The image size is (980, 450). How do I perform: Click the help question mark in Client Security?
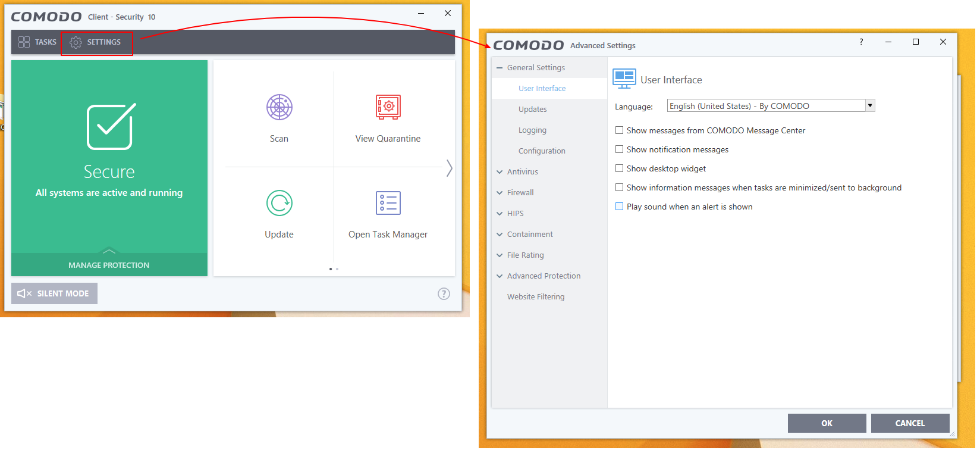pos(444,293)
